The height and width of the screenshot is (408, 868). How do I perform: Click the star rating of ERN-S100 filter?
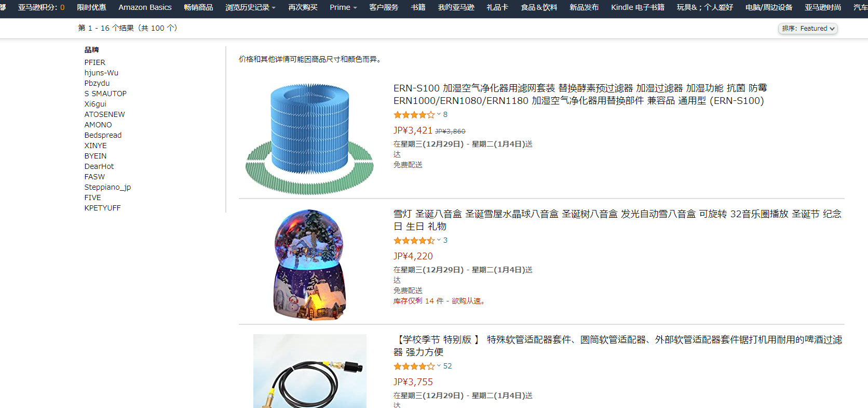click(414, 115)
